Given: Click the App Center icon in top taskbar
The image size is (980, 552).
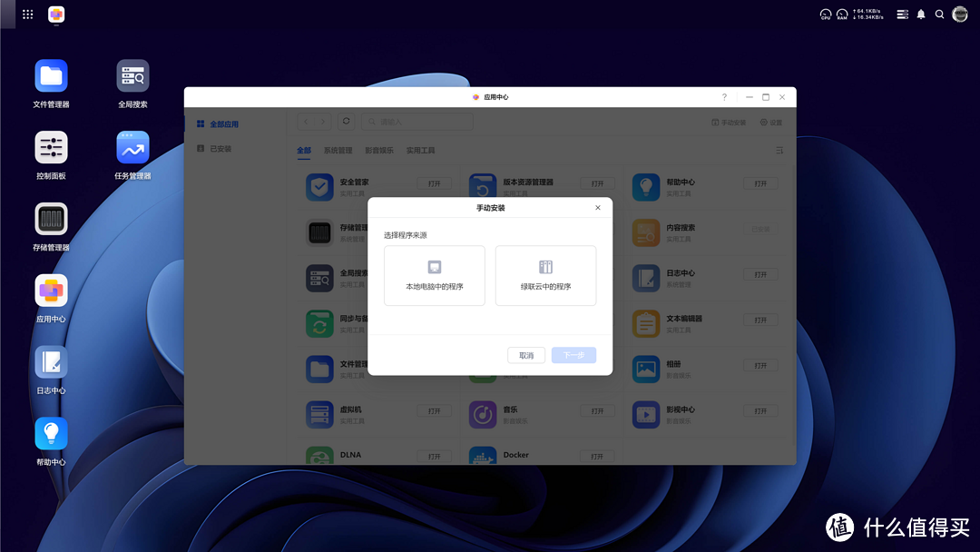Looking at the screenshot, I should [x=56, y=15].
